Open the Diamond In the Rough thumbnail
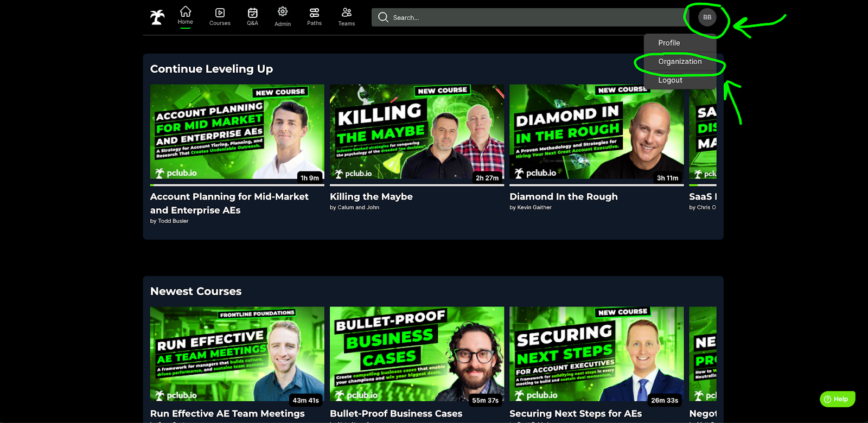 (597, 132)
